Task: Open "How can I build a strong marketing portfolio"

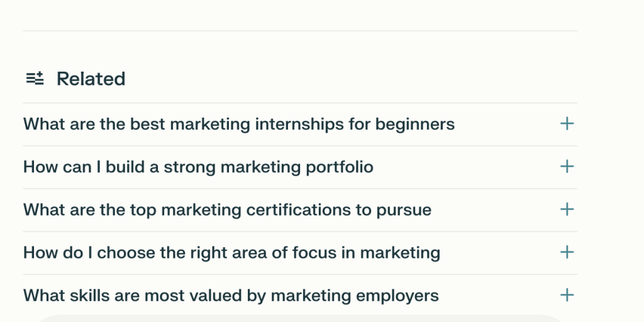Action: click(198, 167)
